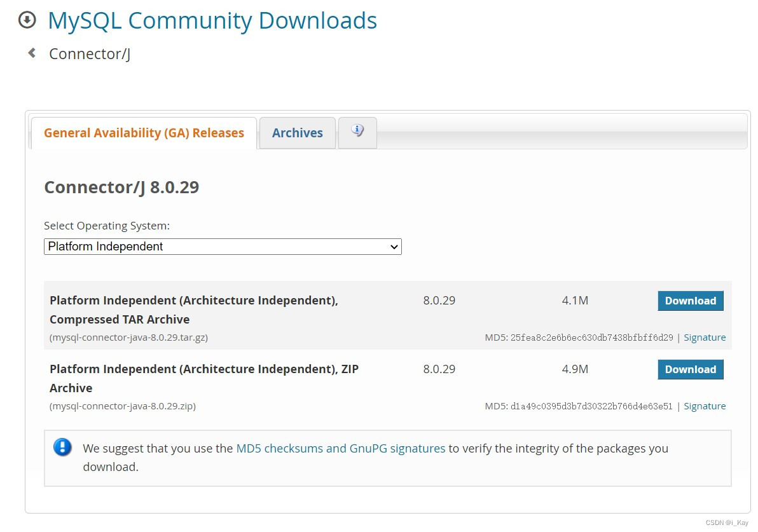Click the download circle icon beside the title

tap(27, 20)
